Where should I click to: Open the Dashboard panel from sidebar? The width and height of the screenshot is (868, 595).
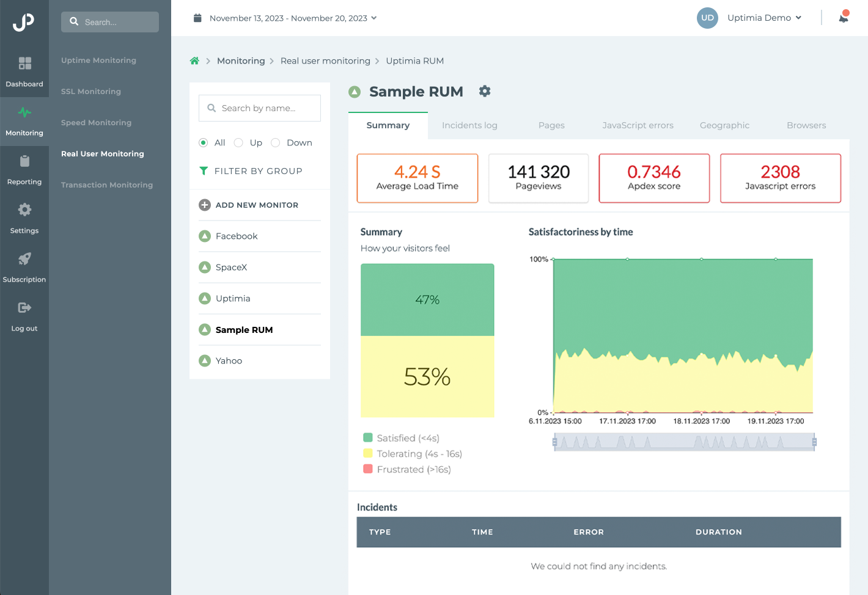click(24, 71)
